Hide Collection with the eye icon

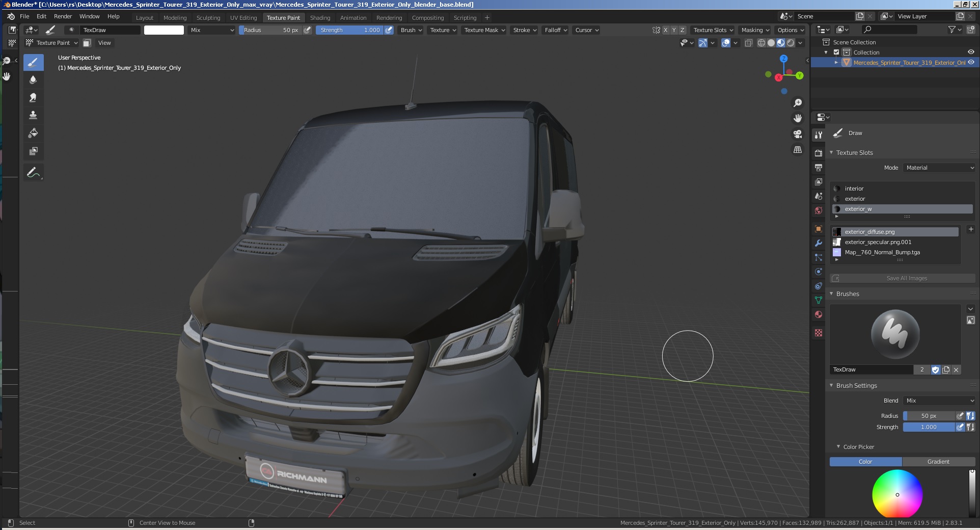(x=971, y=52)
